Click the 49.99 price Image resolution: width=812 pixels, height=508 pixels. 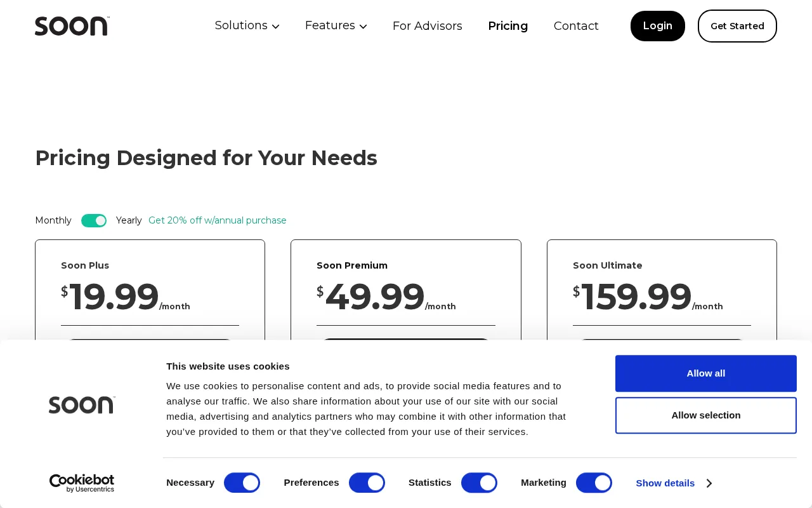(x=375, y=297)
